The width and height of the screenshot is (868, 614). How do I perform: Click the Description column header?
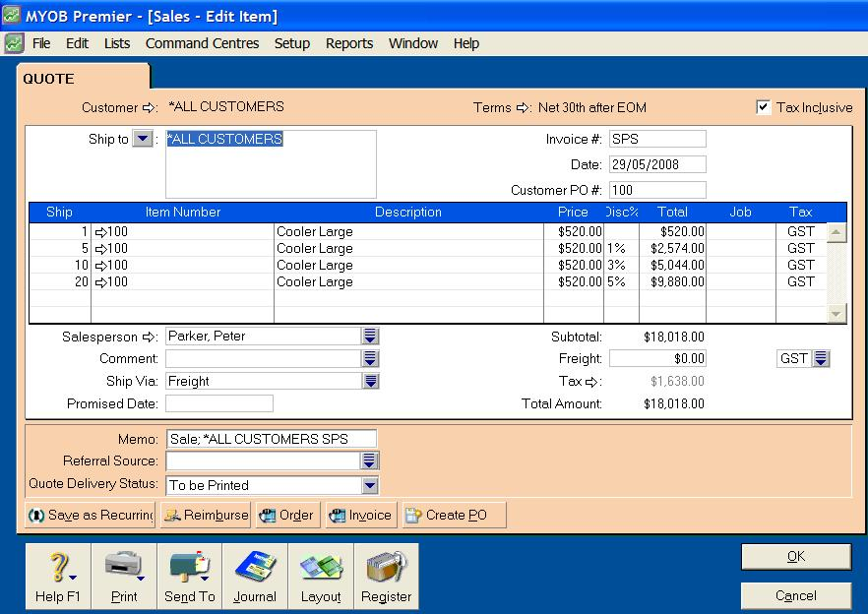pos(408,213)
